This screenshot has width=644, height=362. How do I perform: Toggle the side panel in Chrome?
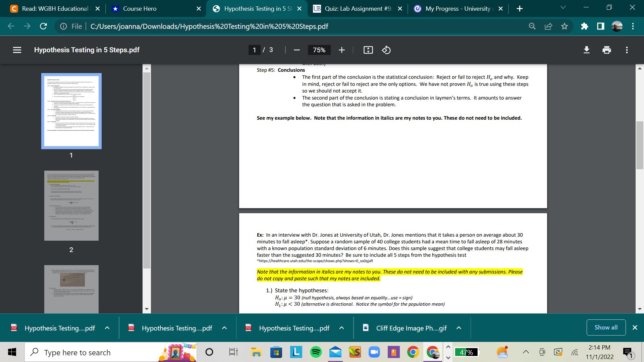[601, 26]
